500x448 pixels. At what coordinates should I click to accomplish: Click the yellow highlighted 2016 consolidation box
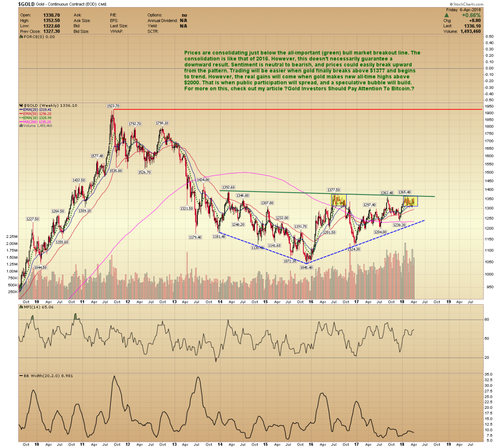tap(339, 200)
